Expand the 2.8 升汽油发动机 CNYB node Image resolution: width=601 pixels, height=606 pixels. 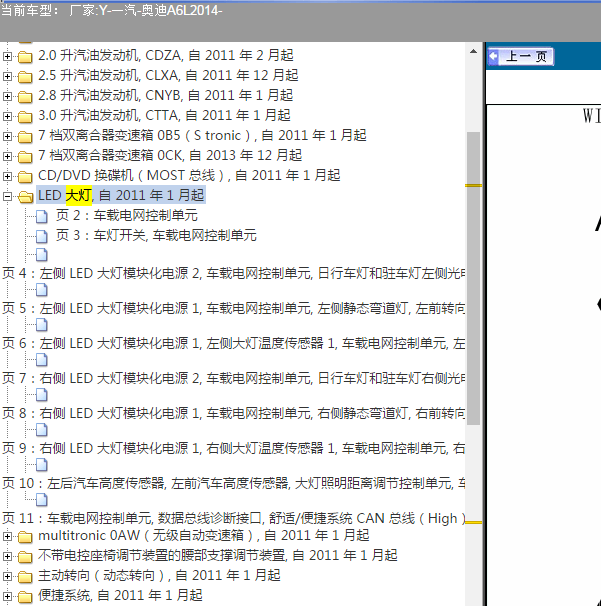(x=7, y=96)
